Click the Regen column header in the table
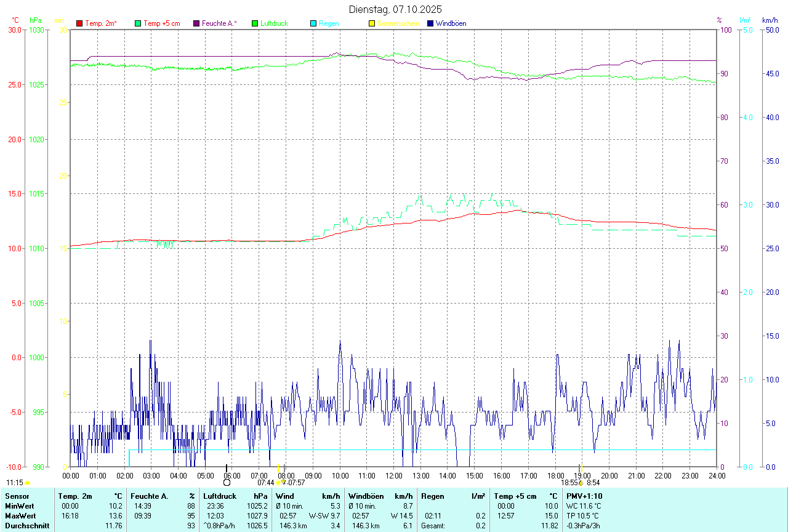 pyautogui.click(x=433, y=496)
